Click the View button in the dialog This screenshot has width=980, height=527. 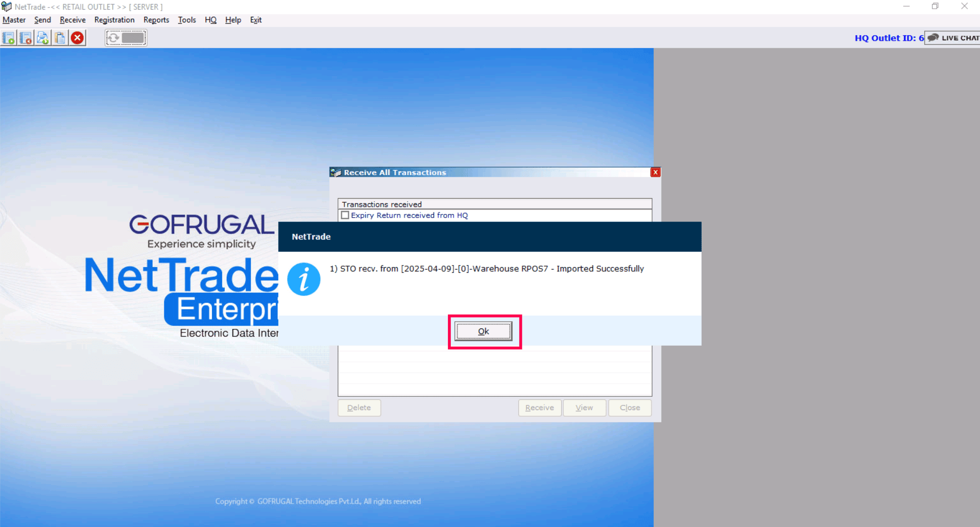click(584, 408)
